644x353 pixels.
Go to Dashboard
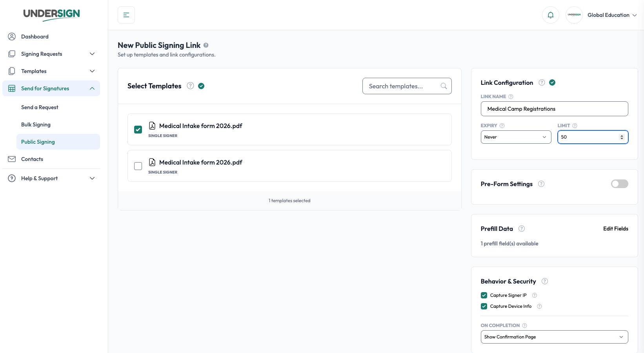[51, 37]
